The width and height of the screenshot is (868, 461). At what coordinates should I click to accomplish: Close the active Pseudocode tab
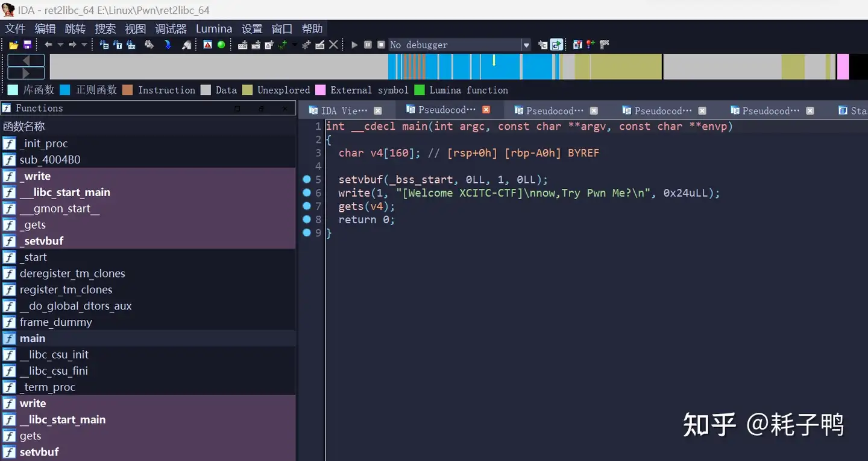pyautogui.click(x=486, y=110)
